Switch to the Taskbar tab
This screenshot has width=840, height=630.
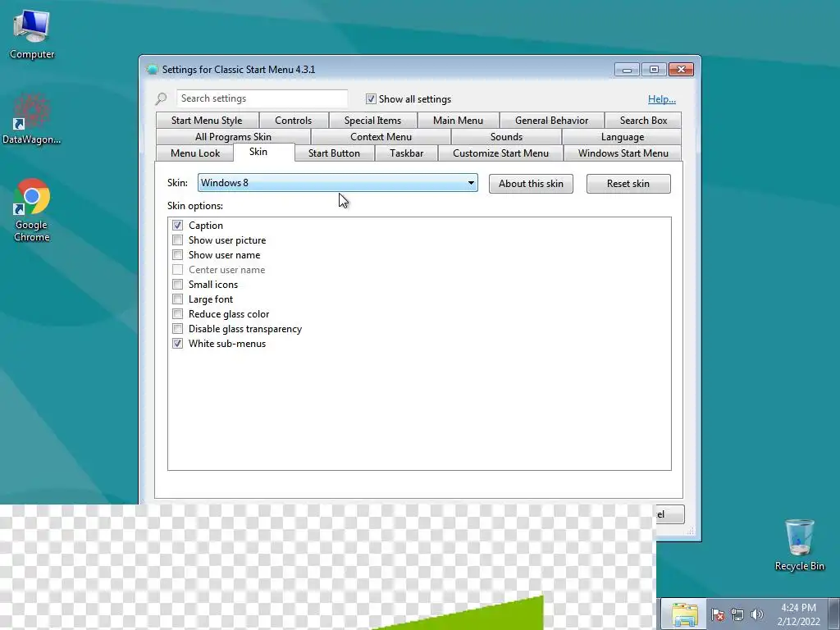tap(407, 153)
